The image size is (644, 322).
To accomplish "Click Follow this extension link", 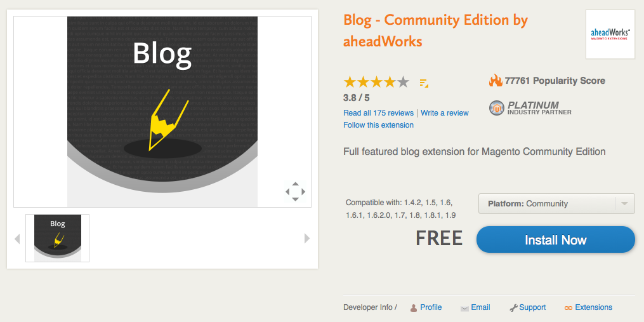I will click(378, 125).
